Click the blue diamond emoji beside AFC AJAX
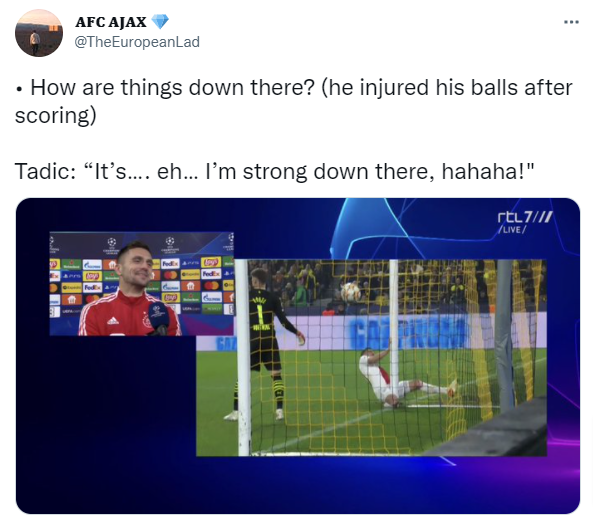Viewport: 593px width, 524px height. pyautogui.click(x=160, y=22)
